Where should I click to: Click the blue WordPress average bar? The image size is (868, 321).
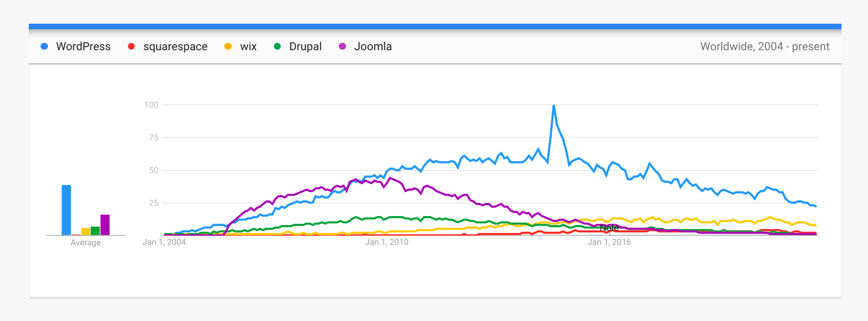click(67, 210)
